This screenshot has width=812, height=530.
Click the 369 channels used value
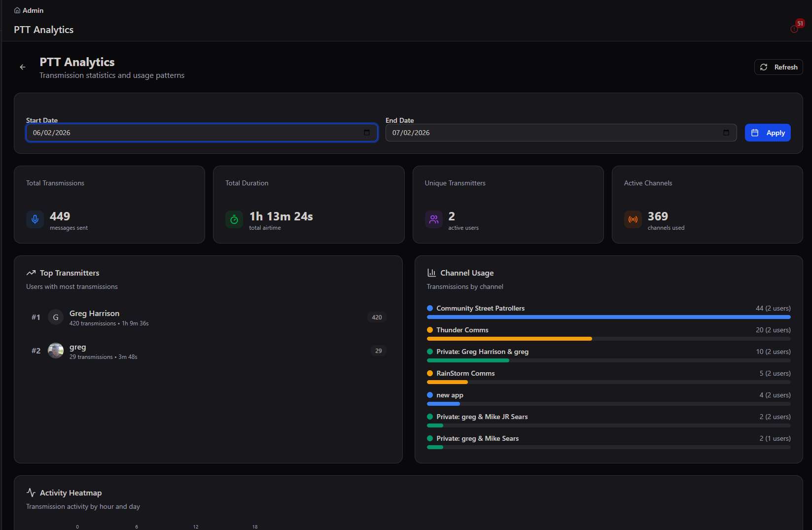tap(658, 216)
